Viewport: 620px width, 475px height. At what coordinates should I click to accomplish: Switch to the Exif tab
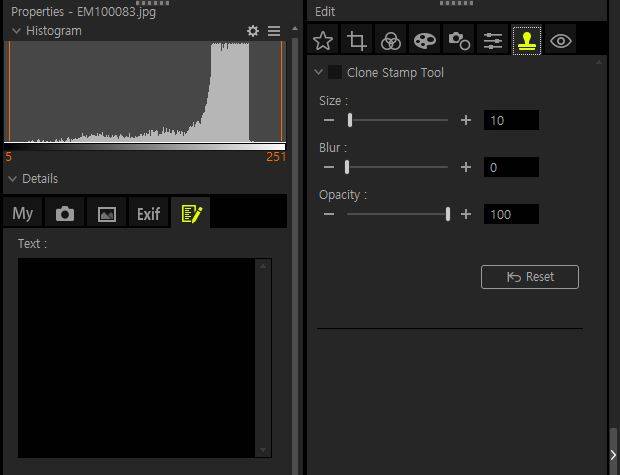[x=148, y=213]
